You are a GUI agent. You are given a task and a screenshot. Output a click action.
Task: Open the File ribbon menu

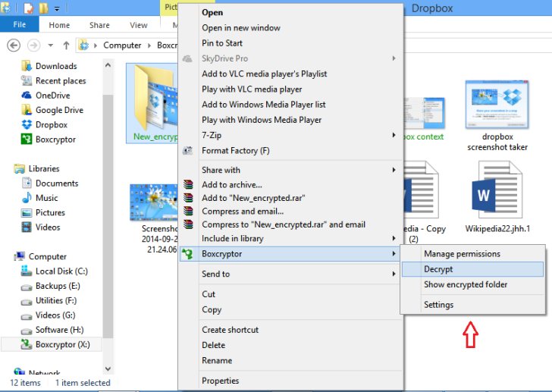point(20,25)
